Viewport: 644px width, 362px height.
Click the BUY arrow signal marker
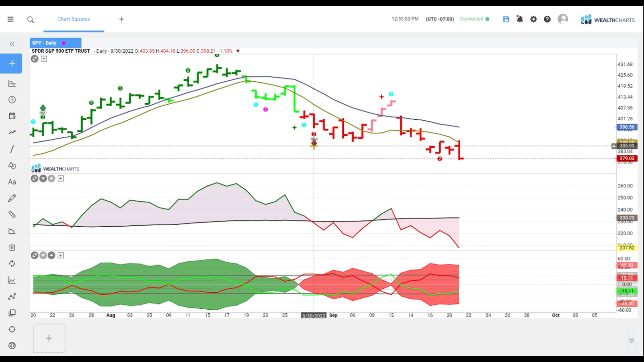(x=43, y=109)
